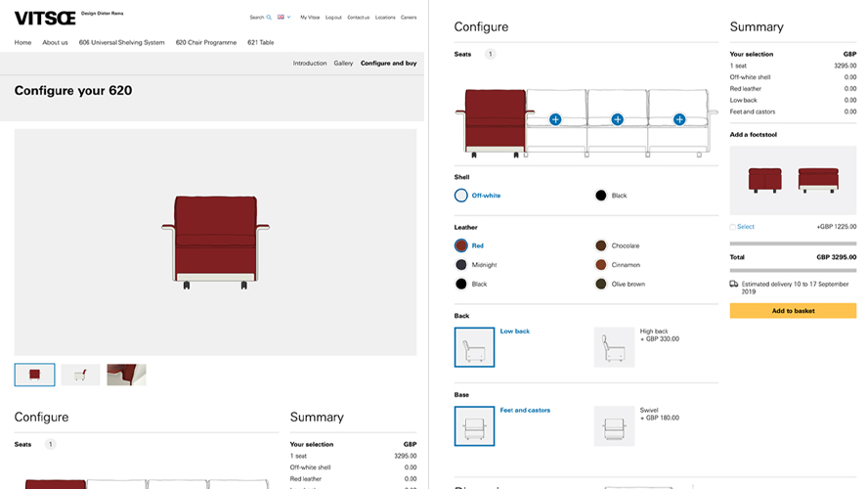Image resolution: width=868 pixels, height=489 pixels.
Task: Pick Cinnamon leather option
Action: pyautogui.click(x=617, y=265)
